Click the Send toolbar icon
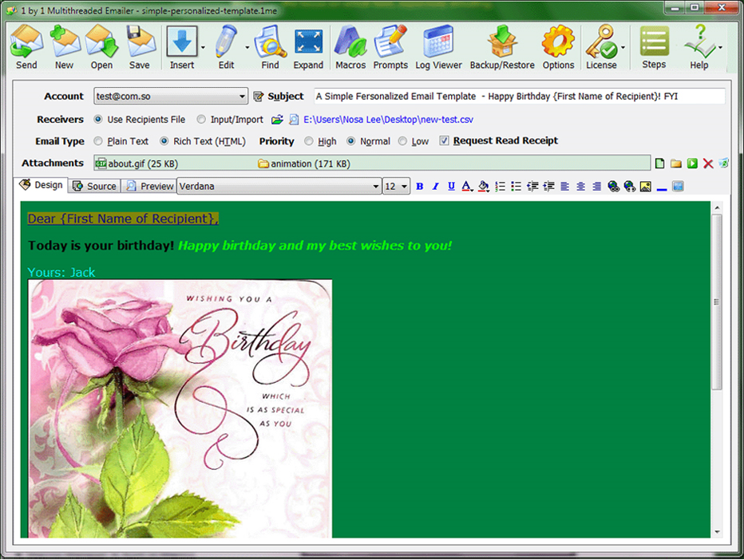The height and width of the screenshot is (560, 744). (x=26, y=47)
